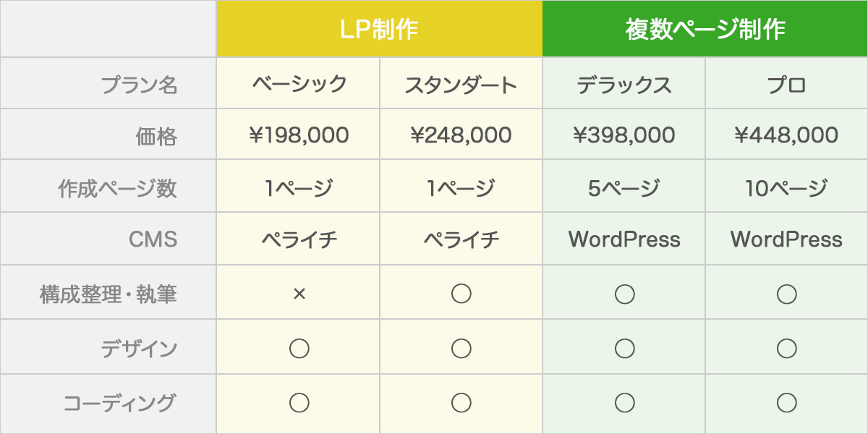
Task: Click the 10ページ cell
Action: (x=786, y=188)
